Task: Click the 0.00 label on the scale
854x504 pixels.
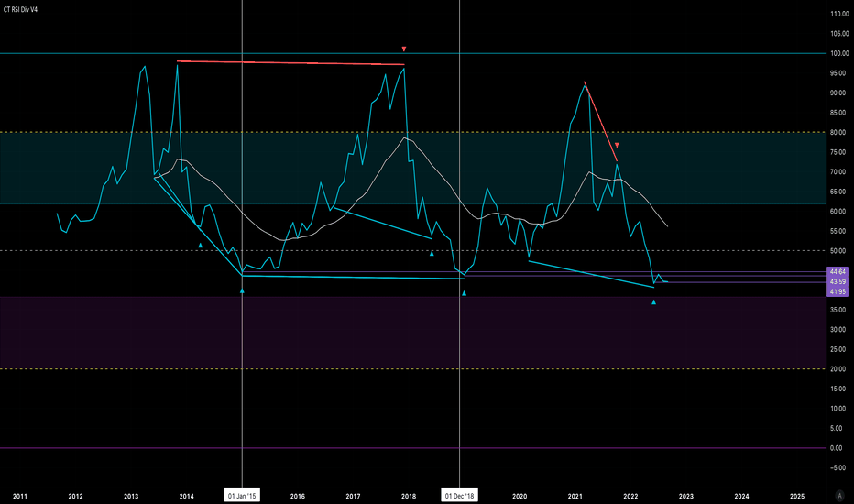Action: point(838,448)
